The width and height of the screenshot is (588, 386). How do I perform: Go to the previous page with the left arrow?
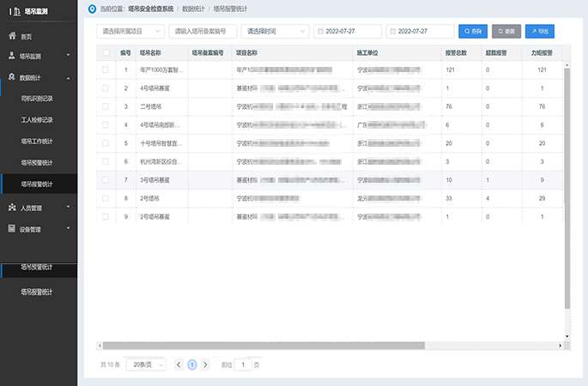pyautogui.click(x=179, y=365)
